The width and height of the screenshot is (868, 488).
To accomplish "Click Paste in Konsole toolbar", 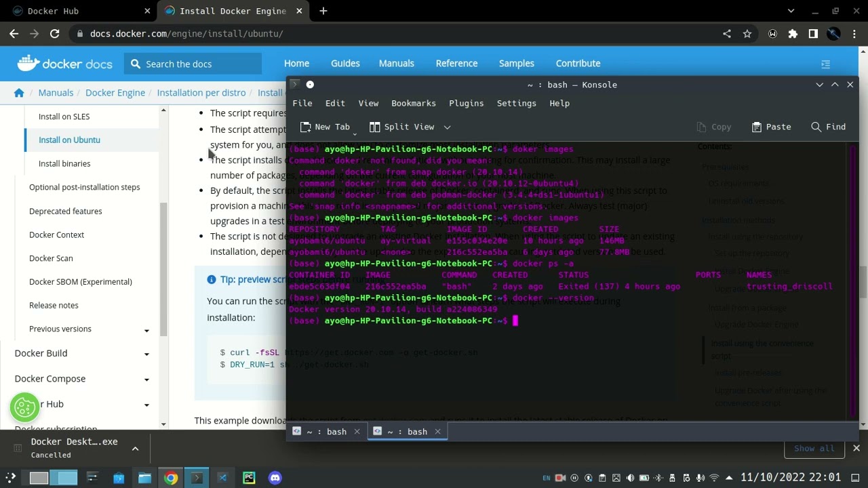I will point(771,127).
